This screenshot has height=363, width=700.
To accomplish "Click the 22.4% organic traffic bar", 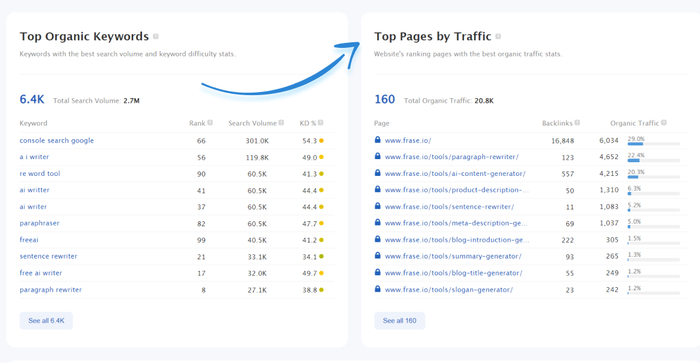I will (654, 160).
